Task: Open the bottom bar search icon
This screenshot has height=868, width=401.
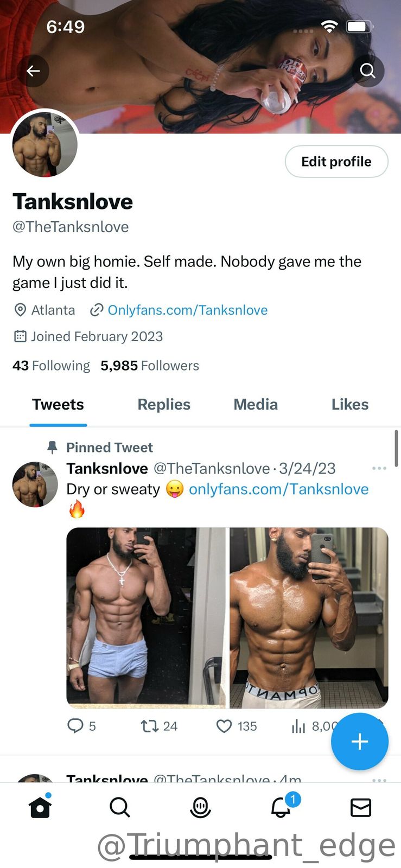Action: [x=120, y=807]
